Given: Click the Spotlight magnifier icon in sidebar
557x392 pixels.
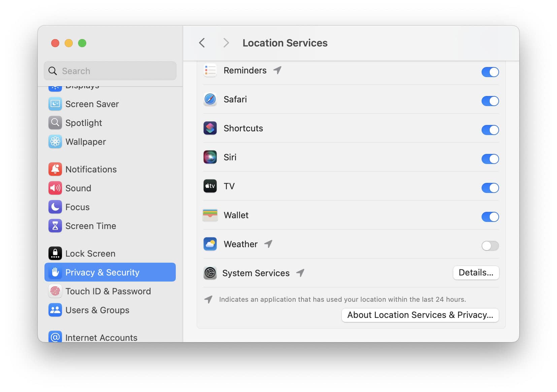Looking at the screenshot, I should pyautogui.click(x=55, y=123).
